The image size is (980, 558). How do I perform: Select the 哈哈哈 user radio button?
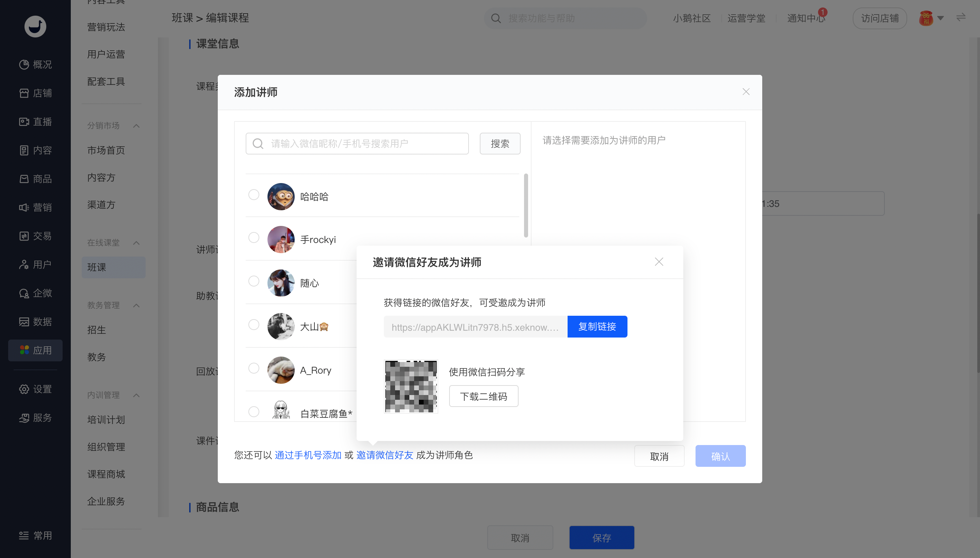click(254, 195)
